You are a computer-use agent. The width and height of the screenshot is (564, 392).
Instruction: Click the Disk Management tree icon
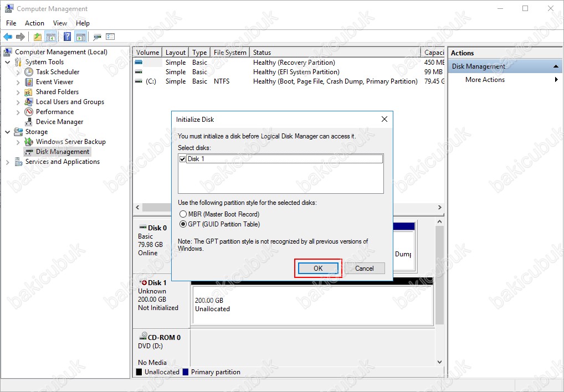[x=29, y=152]
